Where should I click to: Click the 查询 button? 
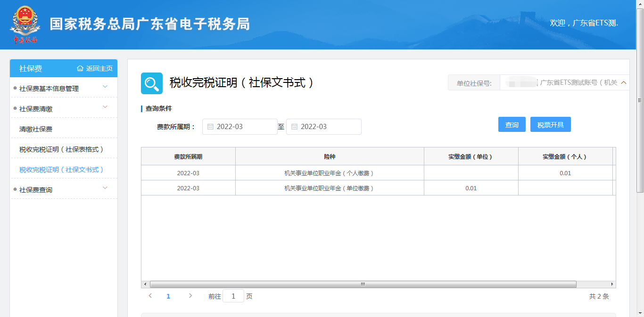click(x=512, y=125)
